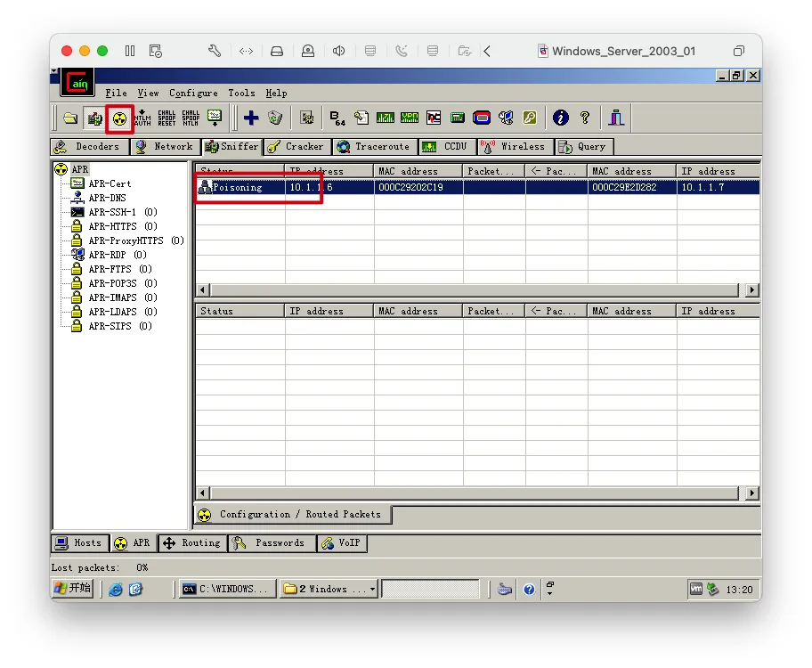Open the VNC password decoder icon
The image size is (812, 668).
[434, 118]
